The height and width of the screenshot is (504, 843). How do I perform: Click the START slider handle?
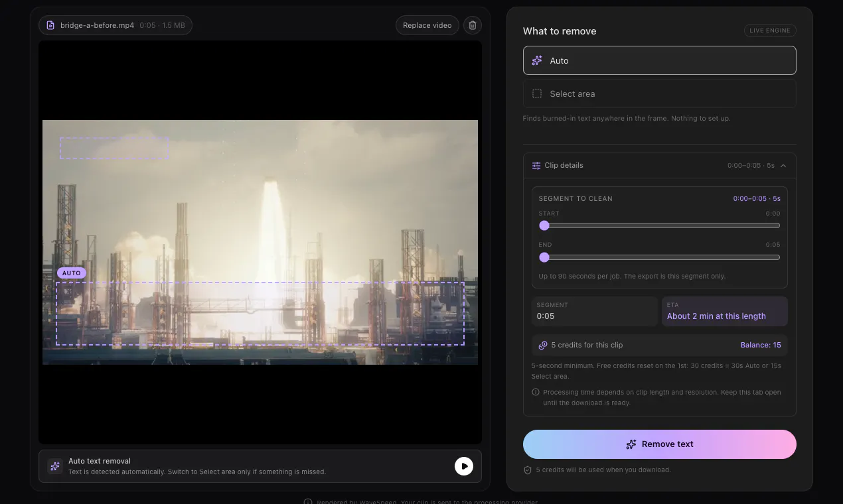[544, 225]
